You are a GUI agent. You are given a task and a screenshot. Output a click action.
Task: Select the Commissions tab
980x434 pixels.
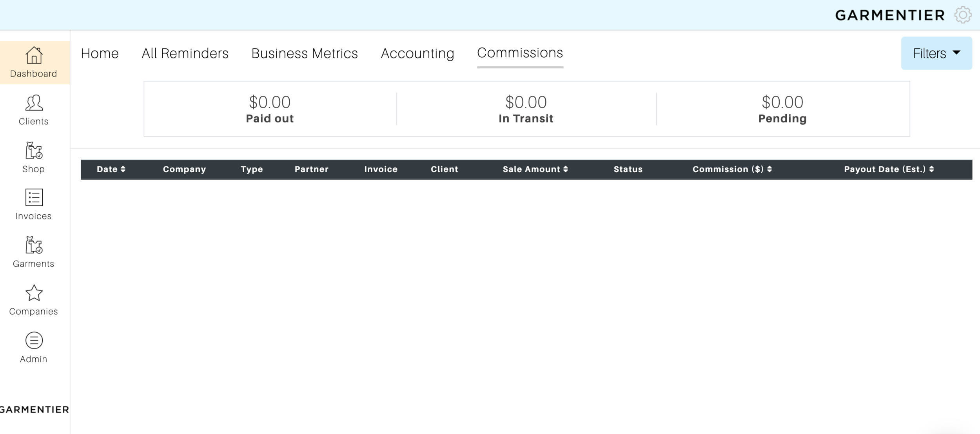520,53
